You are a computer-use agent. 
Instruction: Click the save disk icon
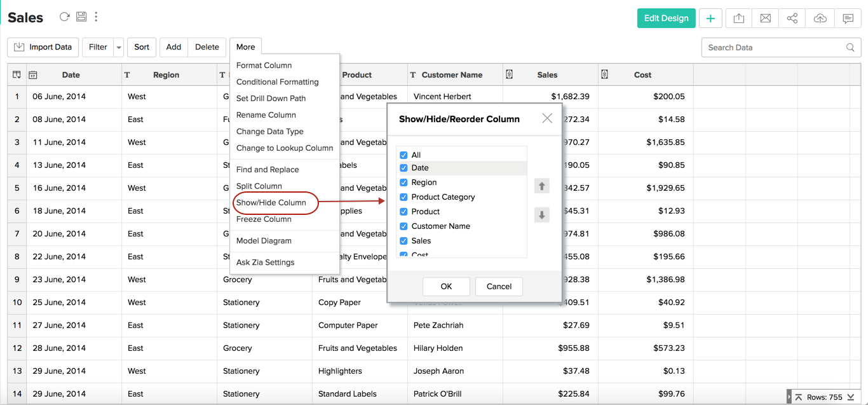click(x=81, y=17)
